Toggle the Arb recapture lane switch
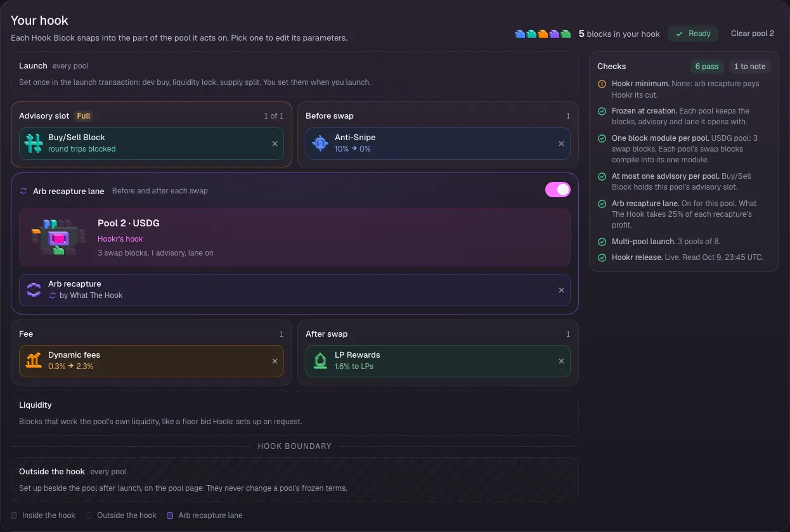Viewport: 790px width, 532px height. [x=558, y=190]
